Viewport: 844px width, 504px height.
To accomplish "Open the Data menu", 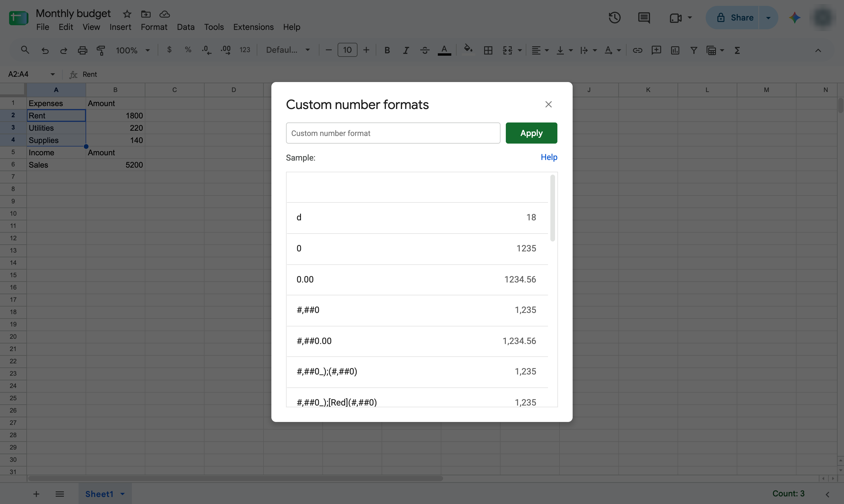I will pos(186,27).
